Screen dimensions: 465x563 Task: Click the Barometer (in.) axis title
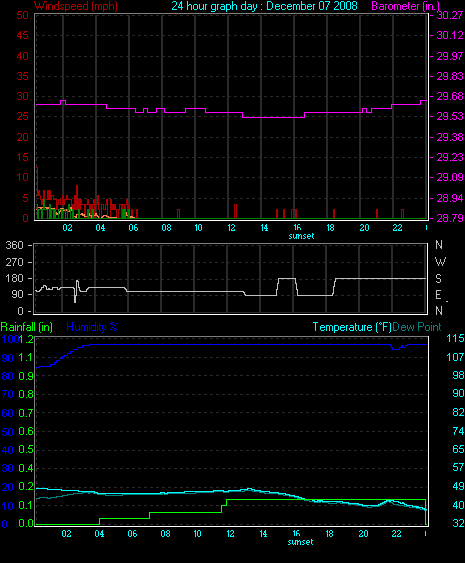[405, 6]
